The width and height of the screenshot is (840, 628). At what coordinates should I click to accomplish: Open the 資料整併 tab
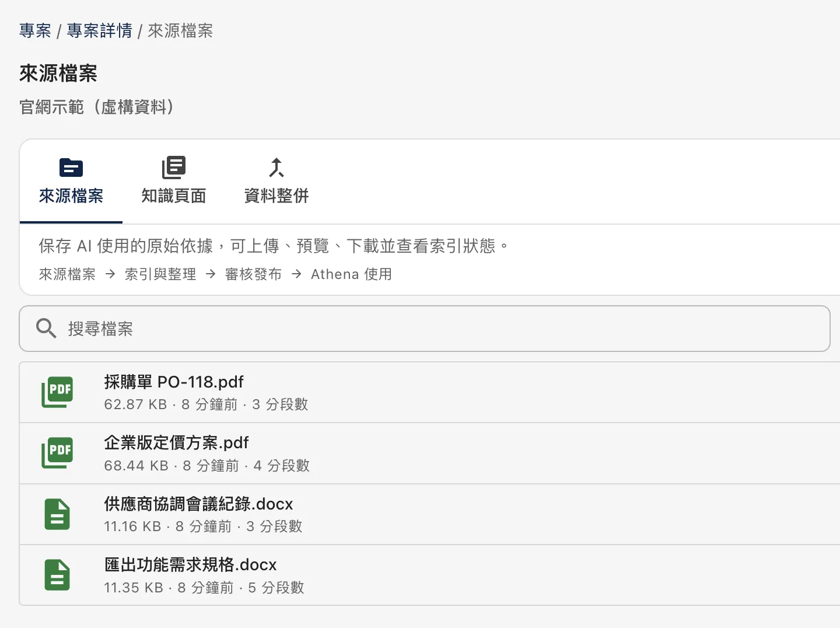pyautogui.click(x=276, y=181)
